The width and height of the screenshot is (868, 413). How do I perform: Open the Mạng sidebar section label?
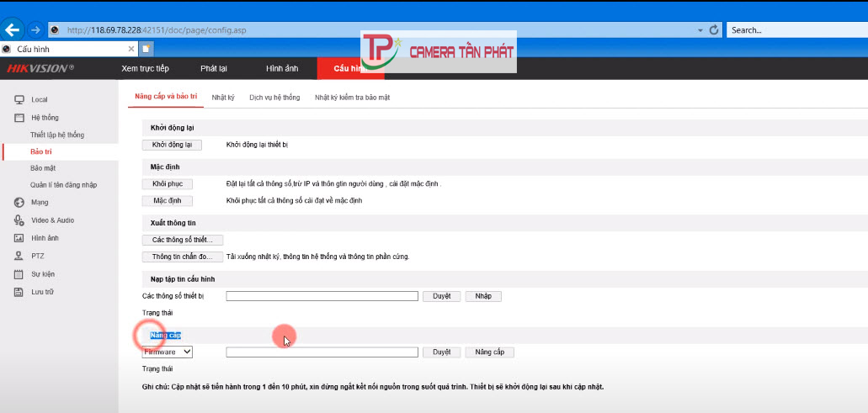point(40,203)
